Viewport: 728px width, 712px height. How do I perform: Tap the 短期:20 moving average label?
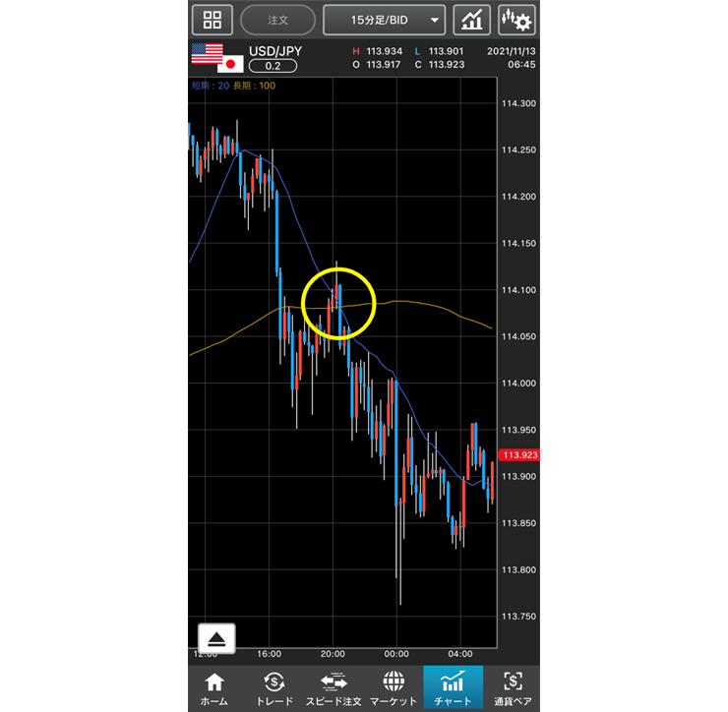point(209,86)
